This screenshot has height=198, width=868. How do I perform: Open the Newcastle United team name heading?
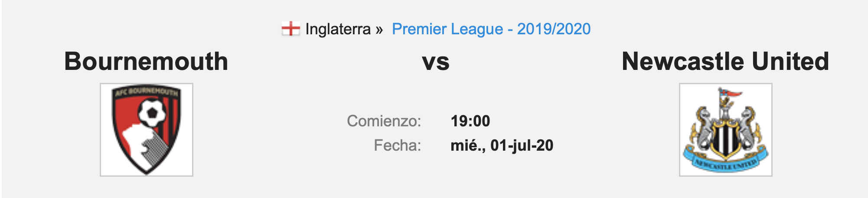click(725, 61)
